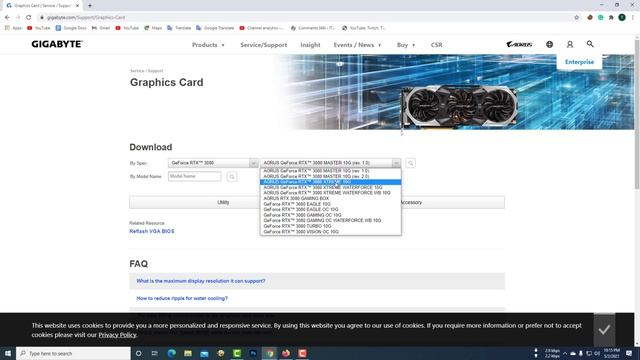
Task: Select AORUS RTX 3080 GAMING BOX option
Action: [x=331, y=198]
